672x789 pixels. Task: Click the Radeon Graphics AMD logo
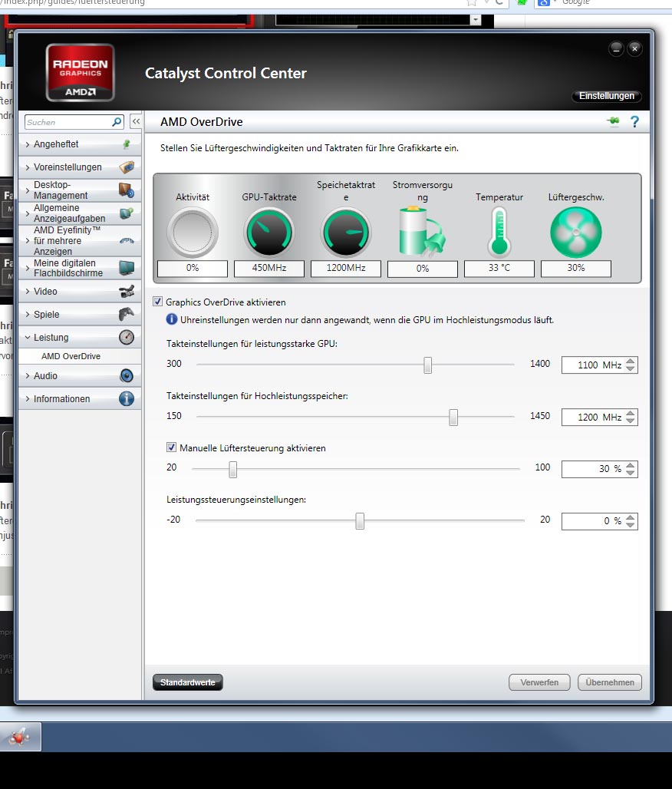coord(80,73)
